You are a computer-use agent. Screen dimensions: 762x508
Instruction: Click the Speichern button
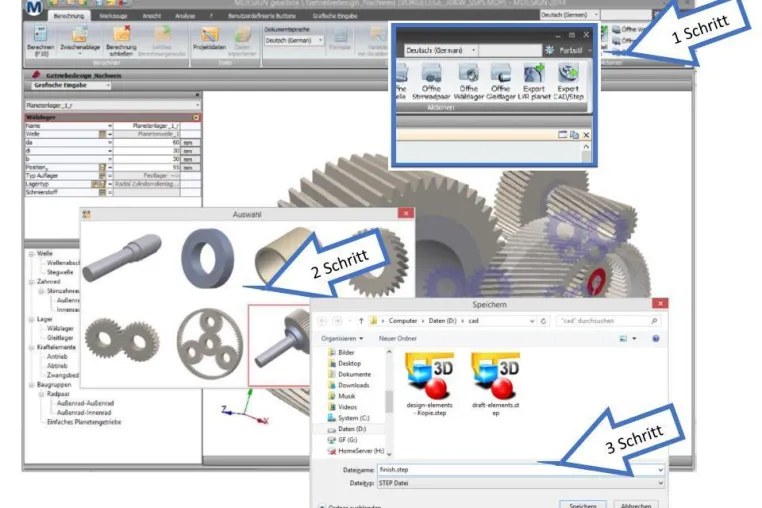pos(583,505)
